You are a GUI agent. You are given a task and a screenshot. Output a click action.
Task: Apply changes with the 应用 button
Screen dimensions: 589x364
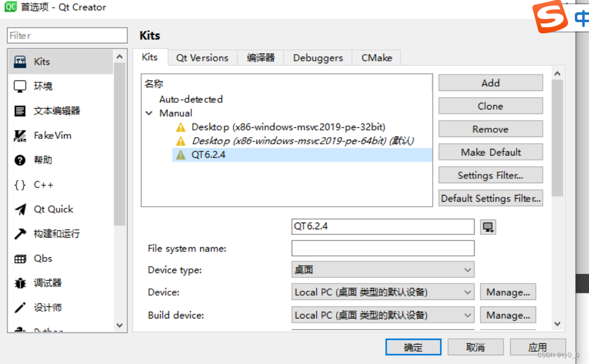click(x=537, y=347)
